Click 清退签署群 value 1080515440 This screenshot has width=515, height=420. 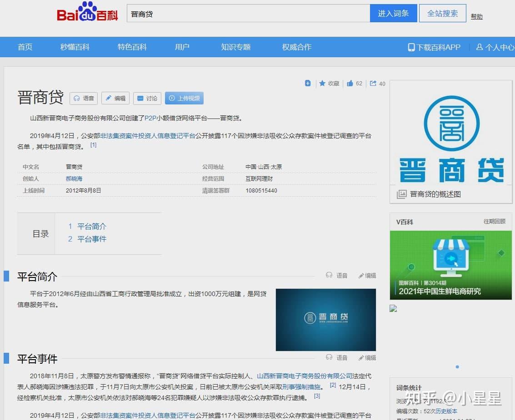[261, 191]
